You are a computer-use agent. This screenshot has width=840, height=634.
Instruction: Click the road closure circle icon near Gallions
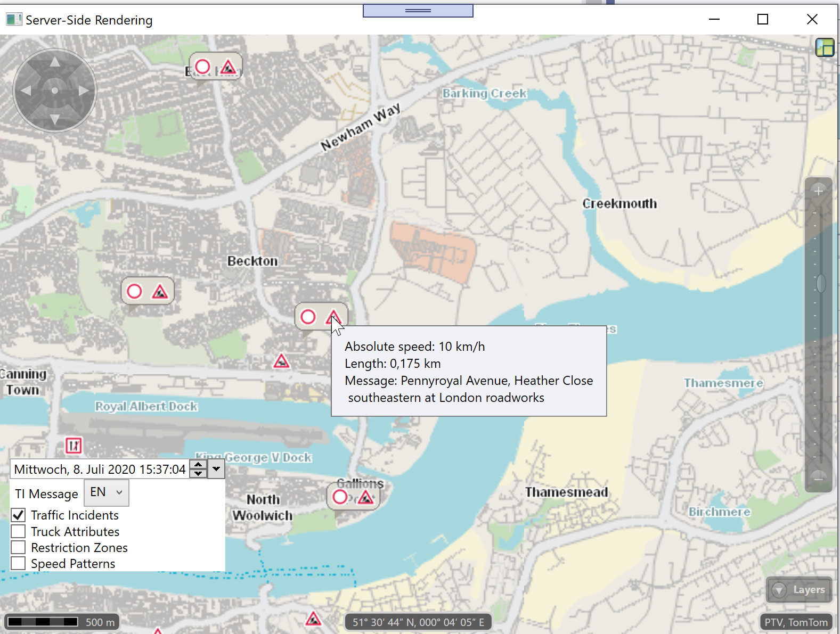340,497
